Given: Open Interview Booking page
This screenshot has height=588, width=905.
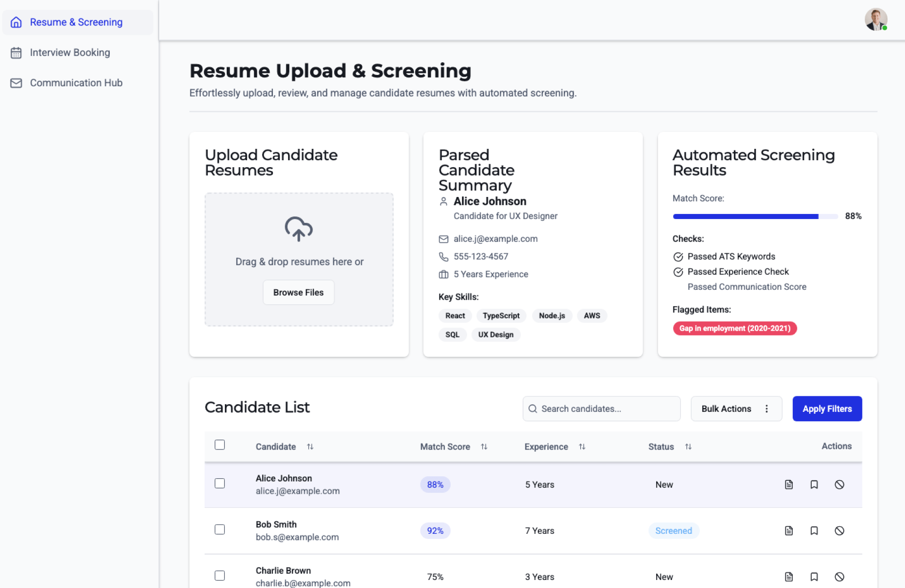Looking at the screenshot, I should 70,52.
